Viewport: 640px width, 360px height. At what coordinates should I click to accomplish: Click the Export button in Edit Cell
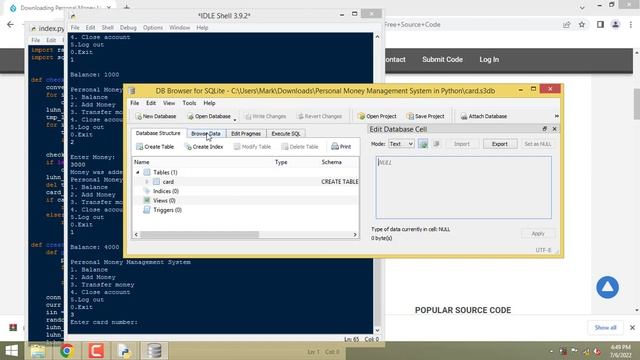(x=500, y=144)
